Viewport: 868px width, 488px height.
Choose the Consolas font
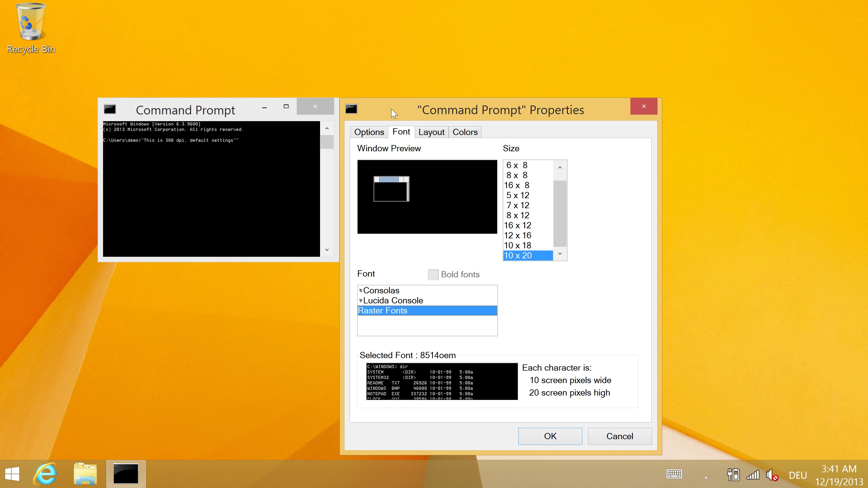point(427,290)
